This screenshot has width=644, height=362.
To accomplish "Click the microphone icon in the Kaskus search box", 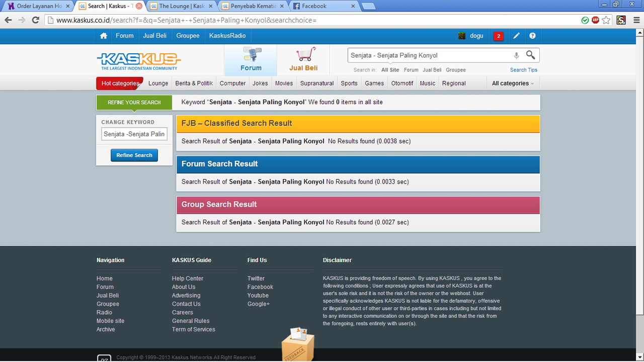I will click(x=516, y=55).
